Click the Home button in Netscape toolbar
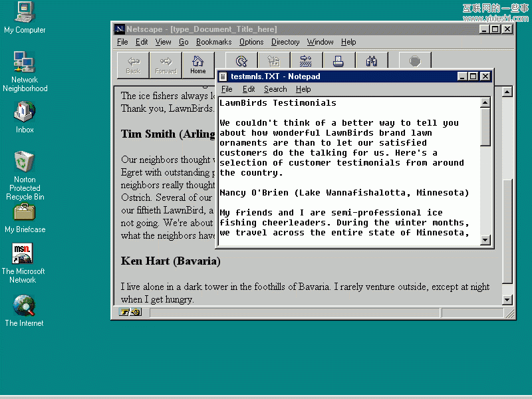 coord(198,65)
